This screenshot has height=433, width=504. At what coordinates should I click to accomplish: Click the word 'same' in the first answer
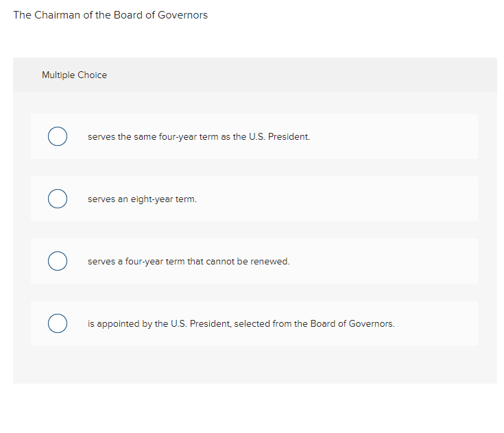point(144,137)
